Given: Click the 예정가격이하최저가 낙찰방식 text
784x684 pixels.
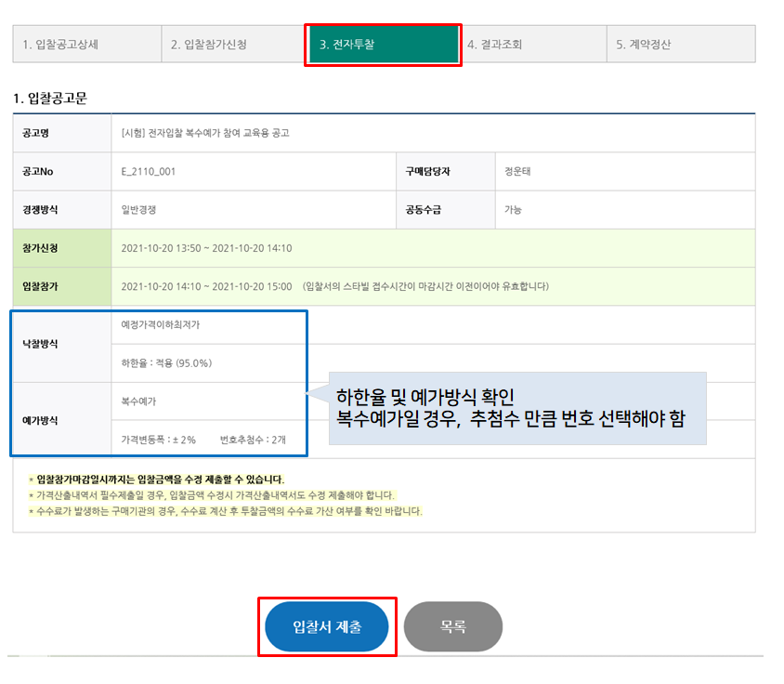Looking at the screenshot, I should [160, 325].
